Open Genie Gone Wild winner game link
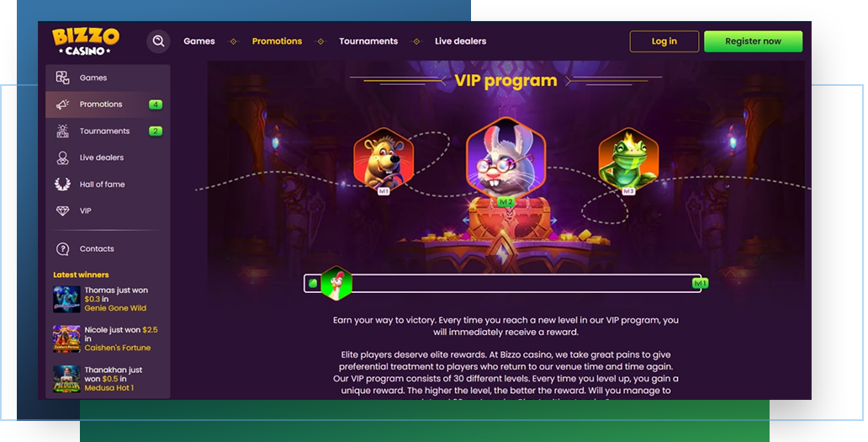The width and height of the screenshot is (868, 442). 115,308
